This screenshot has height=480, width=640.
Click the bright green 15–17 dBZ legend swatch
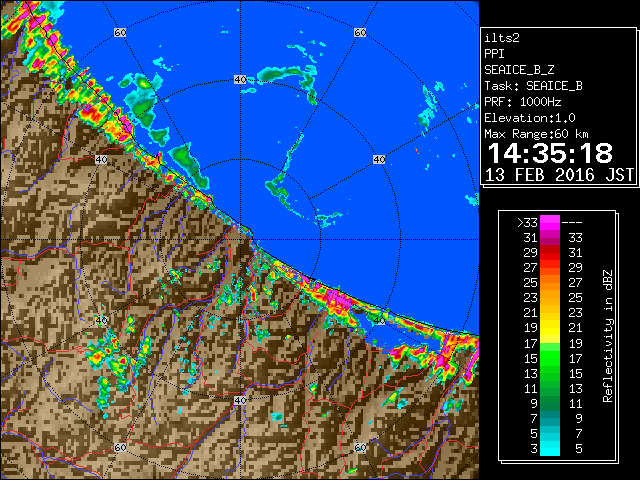point(550,358)
